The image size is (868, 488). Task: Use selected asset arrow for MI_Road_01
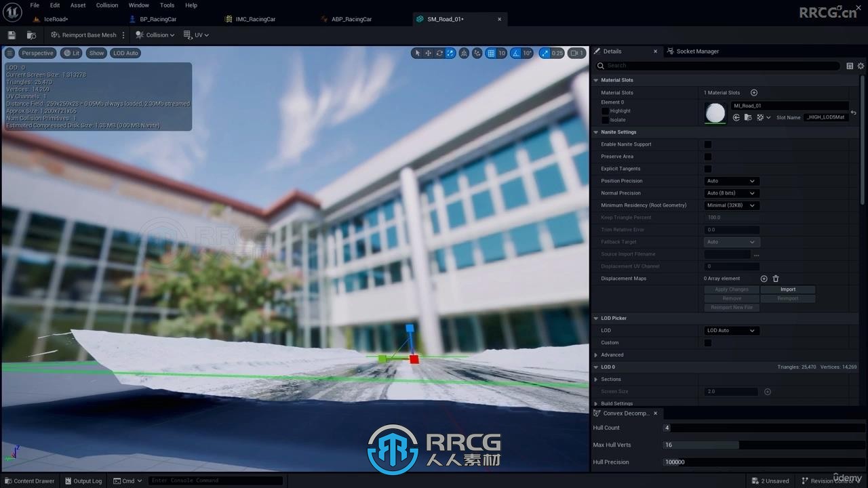click(x=736, y=117)
